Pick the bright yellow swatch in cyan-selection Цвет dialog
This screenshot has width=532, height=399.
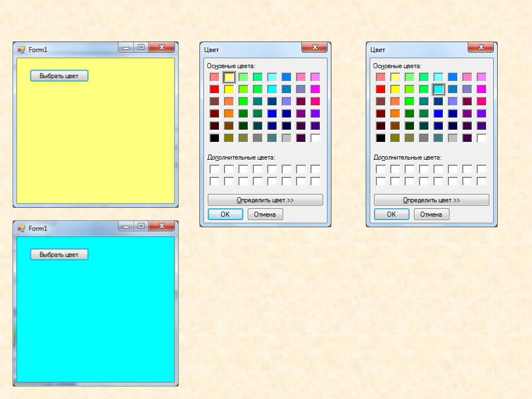395,89
